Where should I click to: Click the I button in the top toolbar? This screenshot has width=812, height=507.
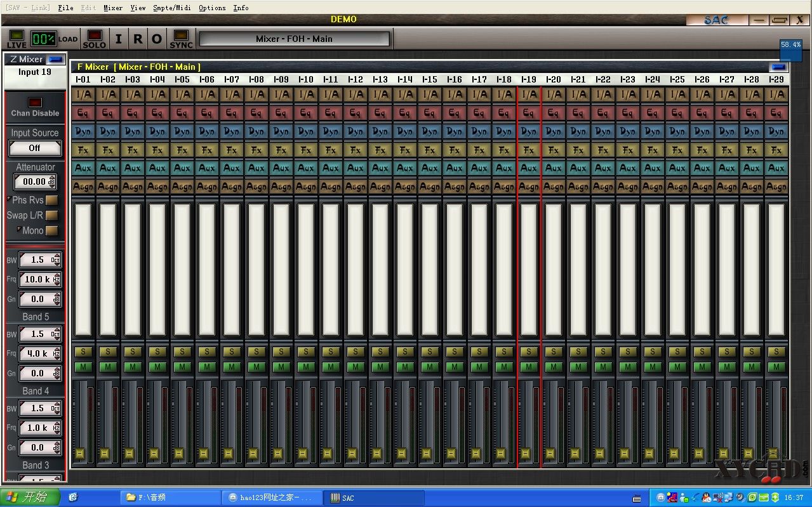(118, 39)
